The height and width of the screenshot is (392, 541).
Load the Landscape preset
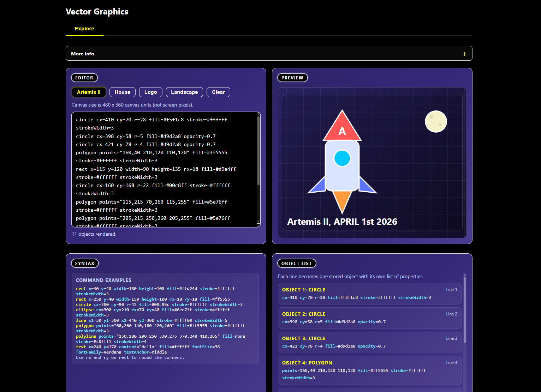[184, 92]
